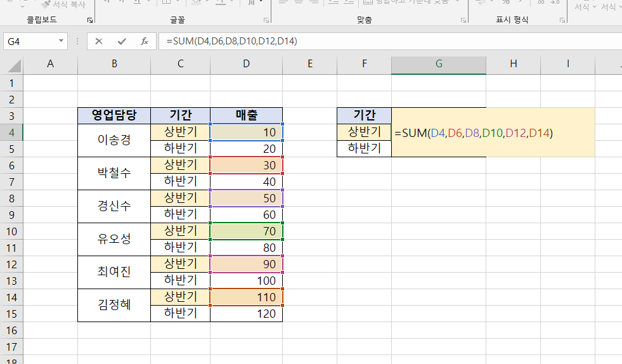Select the merged cell 김정혜
The height and width of the screenshot is (364, 622).
114,305
